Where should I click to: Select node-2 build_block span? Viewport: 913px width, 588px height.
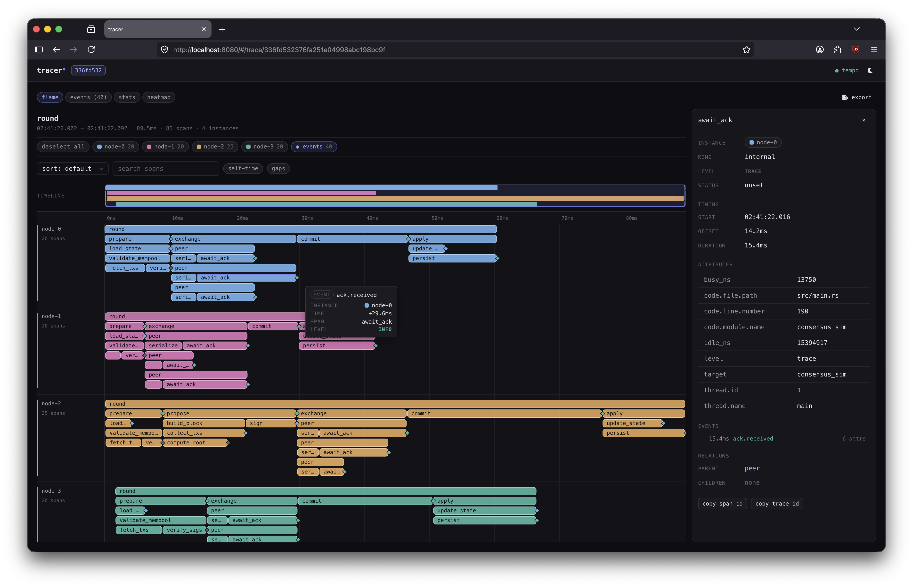click(204, 423)
